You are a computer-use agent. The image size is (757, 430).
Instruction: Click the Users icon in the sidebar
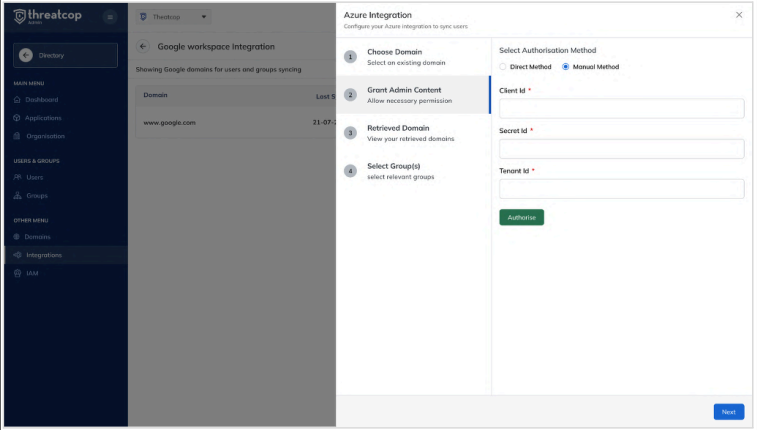coord(17,177)
